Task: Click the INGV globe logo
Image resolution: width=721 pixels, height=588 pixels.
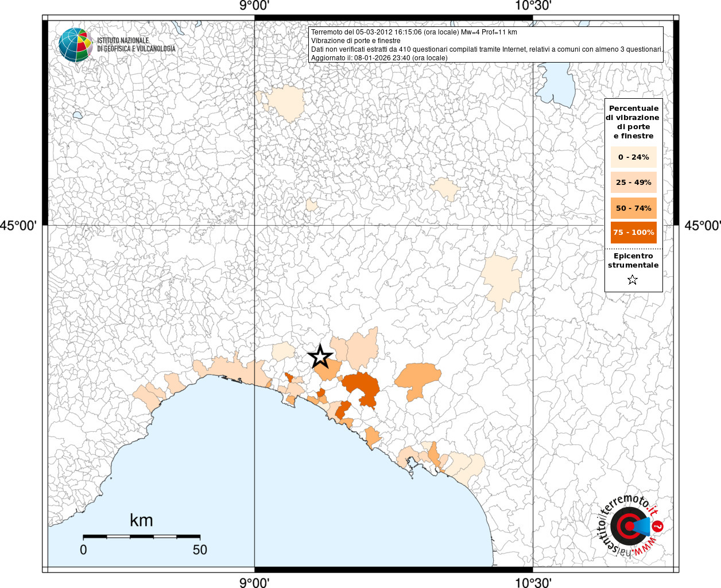Action: click(75, 45)
